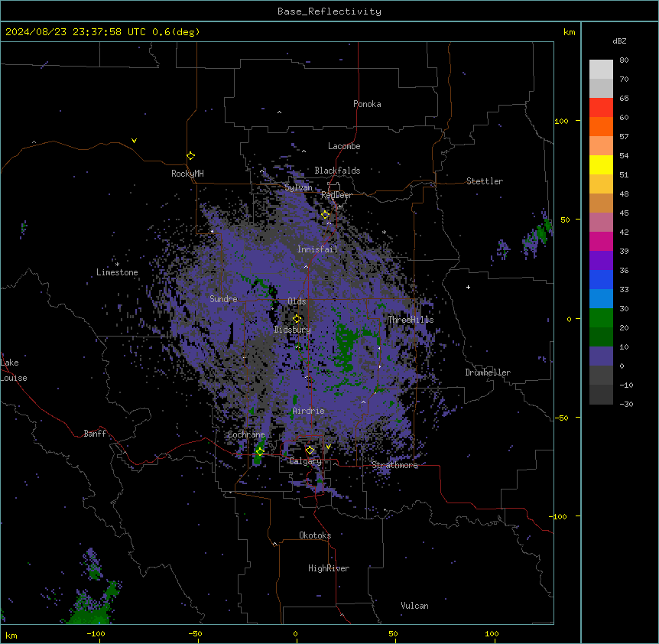Select legend value 33 on dBZ scale
The image size is (659, 644).
click(x=624, y=290)
